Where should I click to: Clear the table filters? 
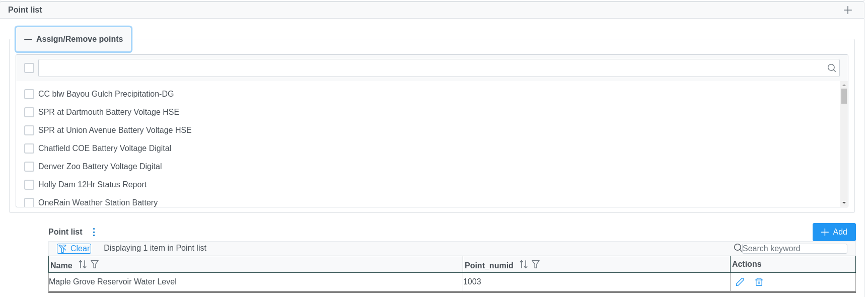coord(74,248)
